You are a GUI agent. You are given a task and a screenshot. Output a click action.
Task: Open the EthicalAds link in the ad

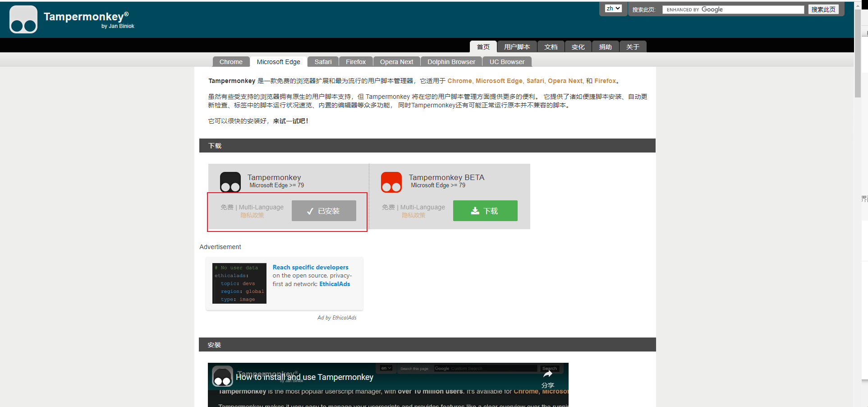tap(335, 284)
